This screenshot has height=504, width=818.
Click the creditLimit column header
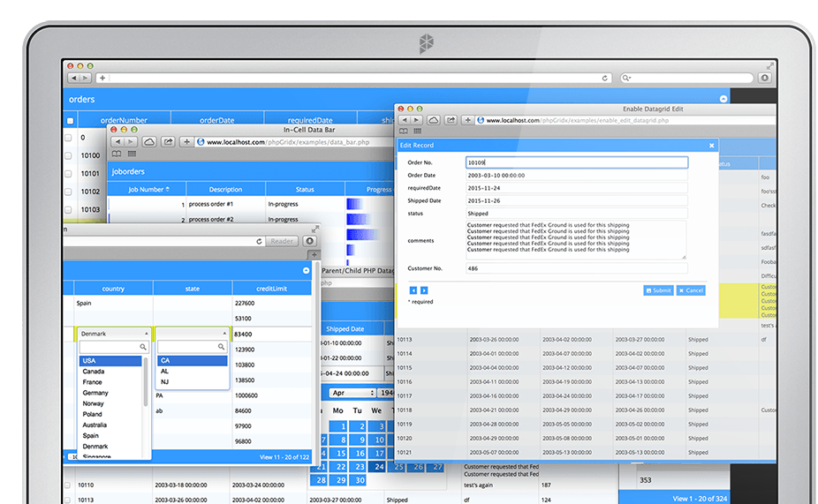coord(271,289)
